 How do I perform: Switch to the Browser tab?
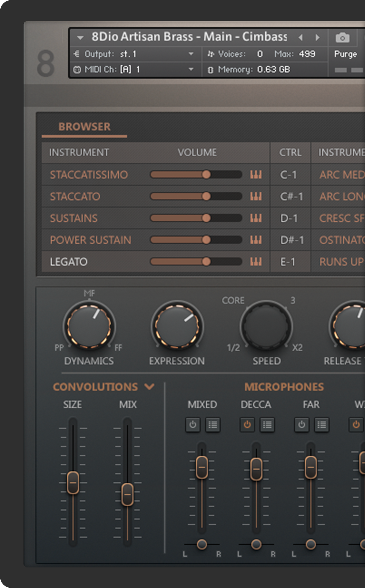[x=84, y=127]
